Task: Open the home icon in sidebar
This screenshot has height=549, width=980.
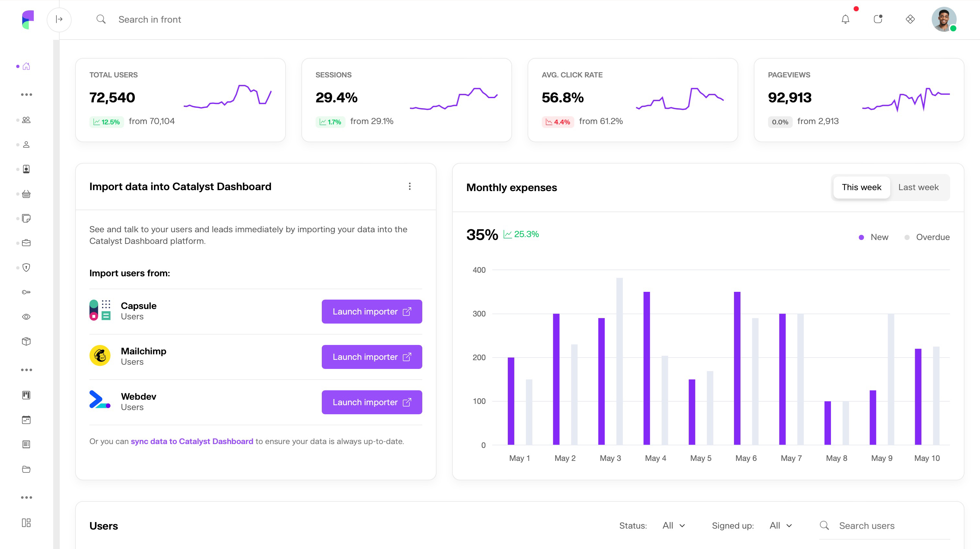Action: 26,66
